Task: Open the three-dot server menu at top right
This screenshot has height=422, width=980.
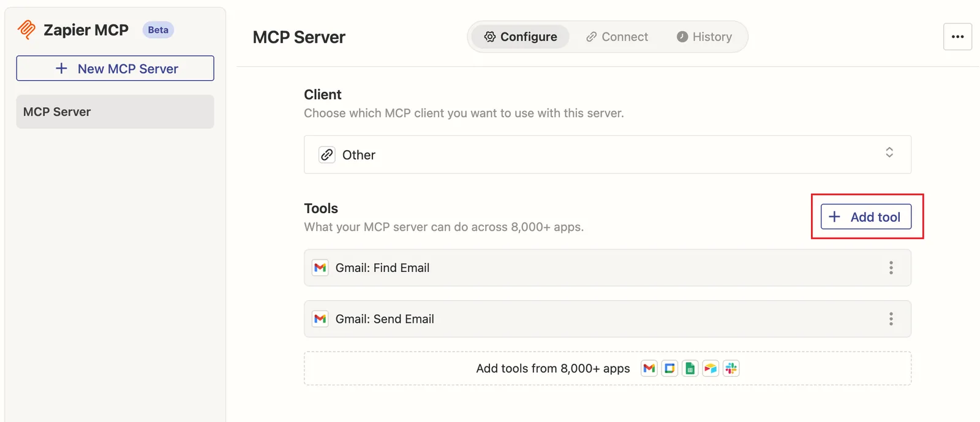Action: point(957,37)
